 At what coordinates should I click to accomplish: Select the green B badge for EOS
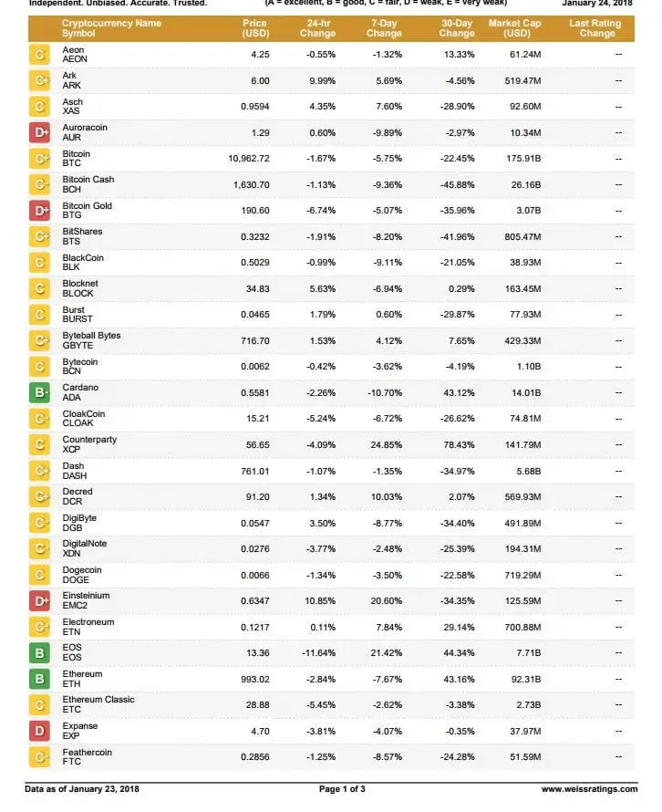tap(40, 653)
